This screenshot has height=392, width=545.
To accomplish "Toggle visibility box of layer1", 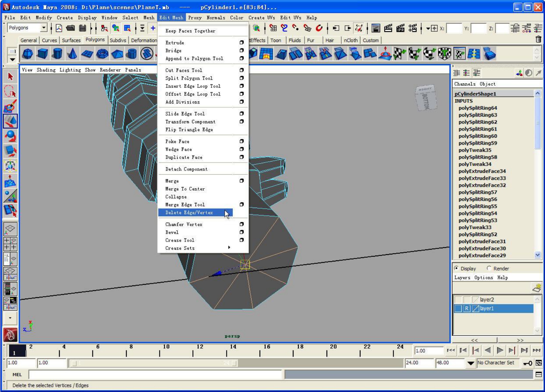I will click(458, 308).
